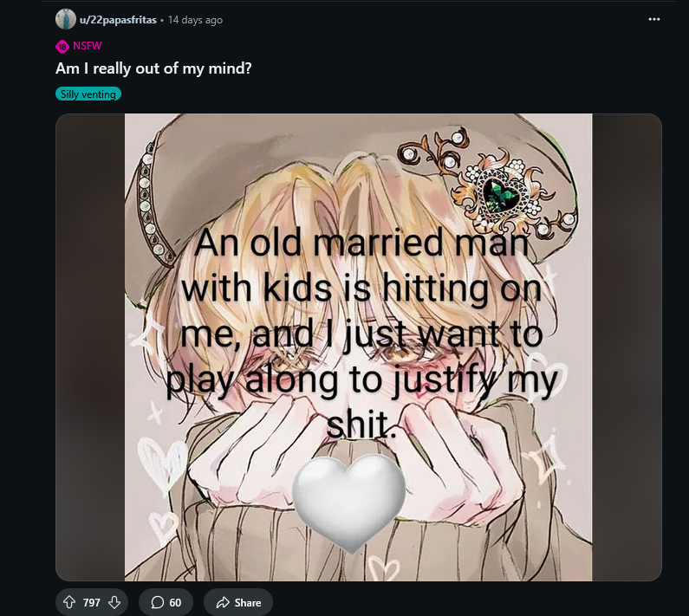Click the blurred right margin of the image
Screen dimensions: 689x616
pyautogui.click(x=627, y=347)
